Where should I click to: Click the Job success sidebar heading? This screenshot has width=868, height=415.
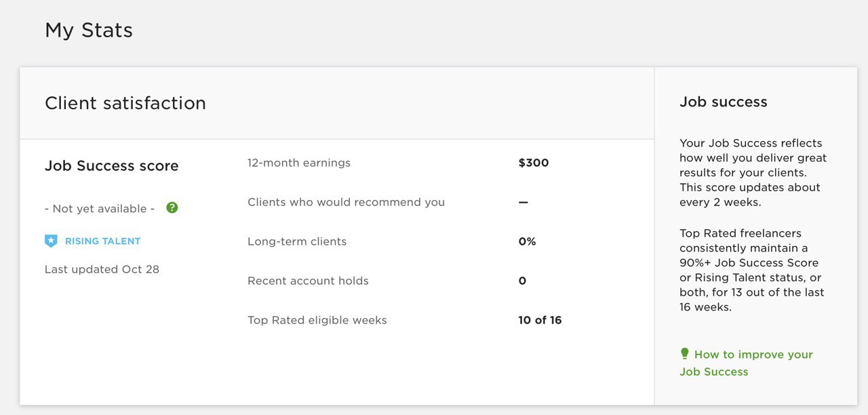tap(724, 102)
